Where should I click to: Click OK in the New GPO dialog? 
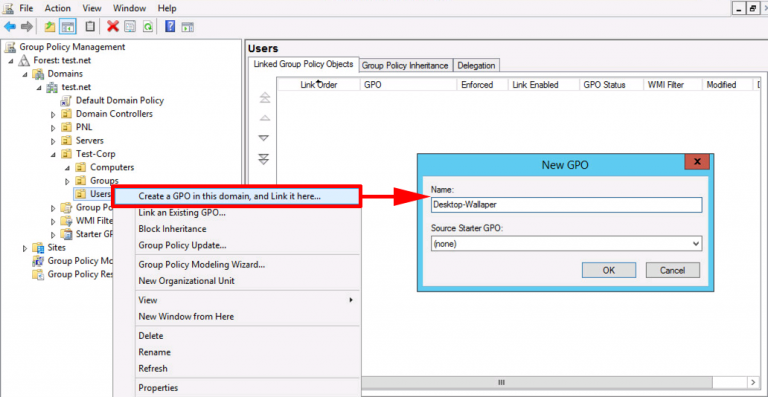pos(609,270)
